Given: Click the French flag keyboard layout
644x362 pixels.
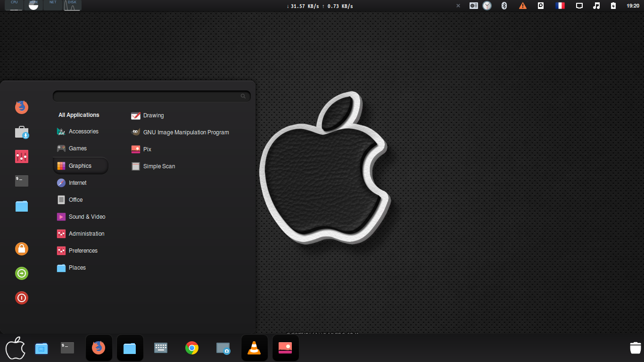Looking at the screenshot, I should [560, 6].
